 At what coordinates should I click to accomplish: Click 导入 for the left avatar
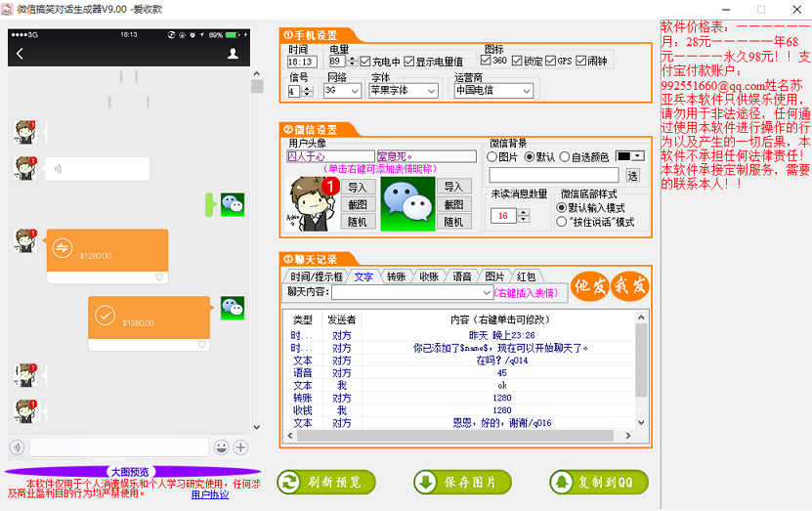(358, 187)
